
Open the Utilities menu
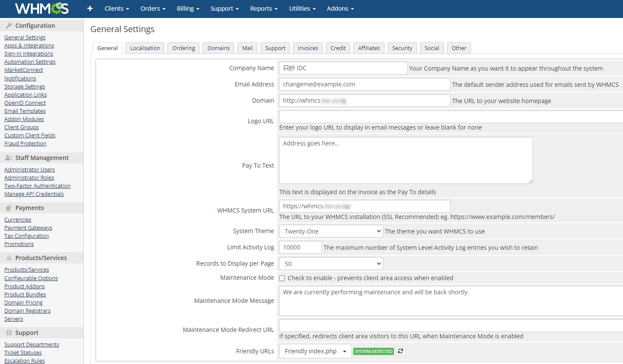click(302, 9)
